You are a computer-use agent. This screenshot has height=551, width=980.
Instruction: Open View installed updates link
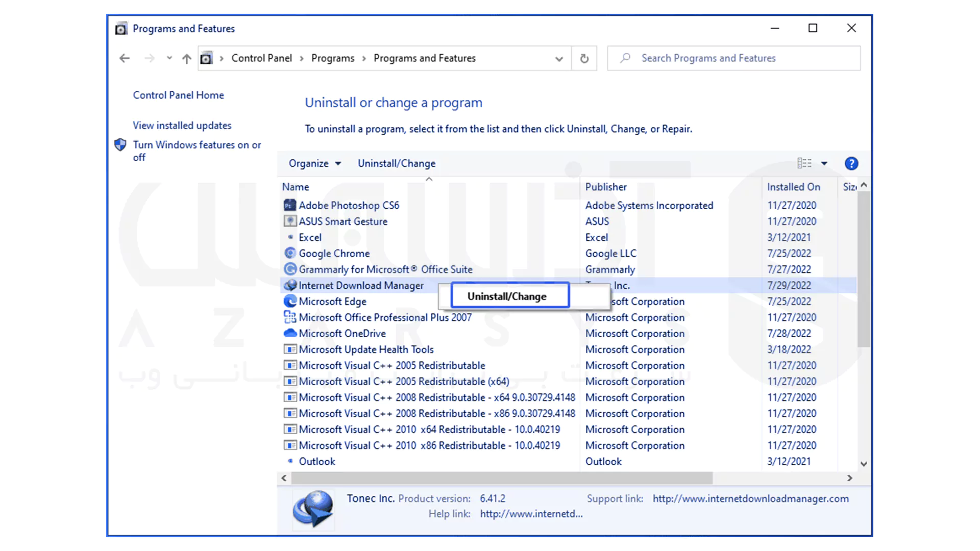click(x=182, y=126)
